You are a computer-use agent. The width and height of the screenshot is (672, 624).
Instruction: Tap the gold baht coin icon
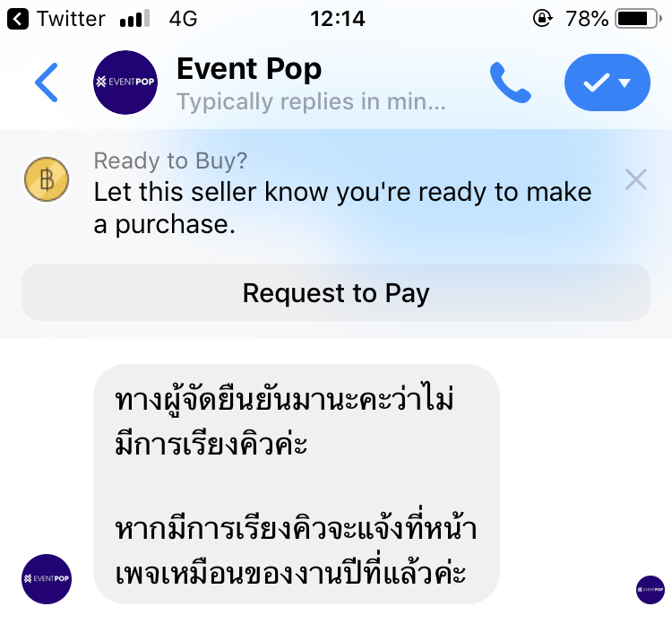point(47,179)
